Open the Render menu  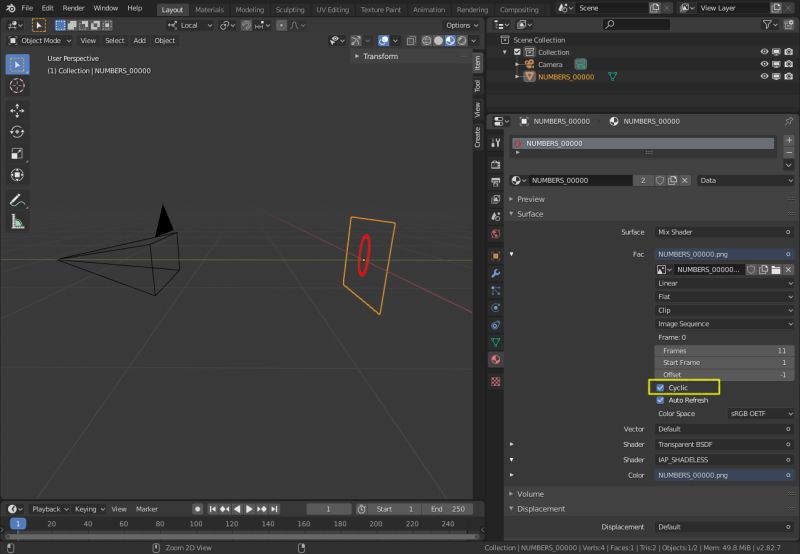point(73,8)
